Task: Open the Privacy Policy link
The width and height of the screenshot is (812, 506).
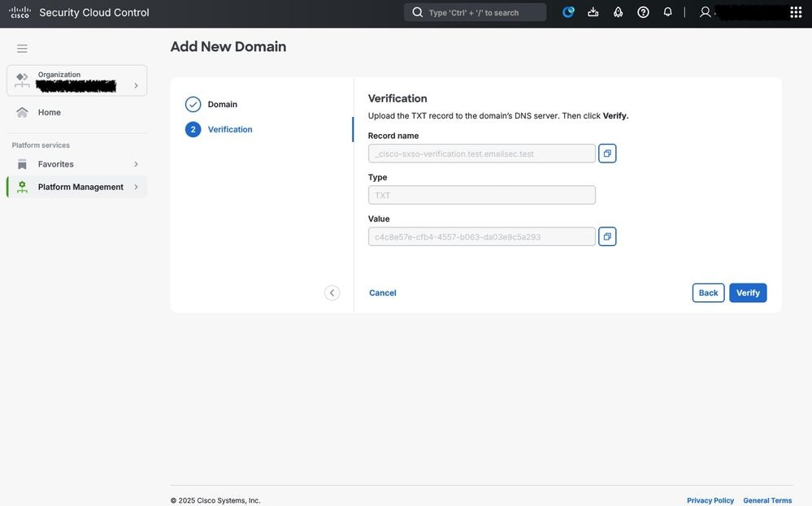Action: (710, 500)
